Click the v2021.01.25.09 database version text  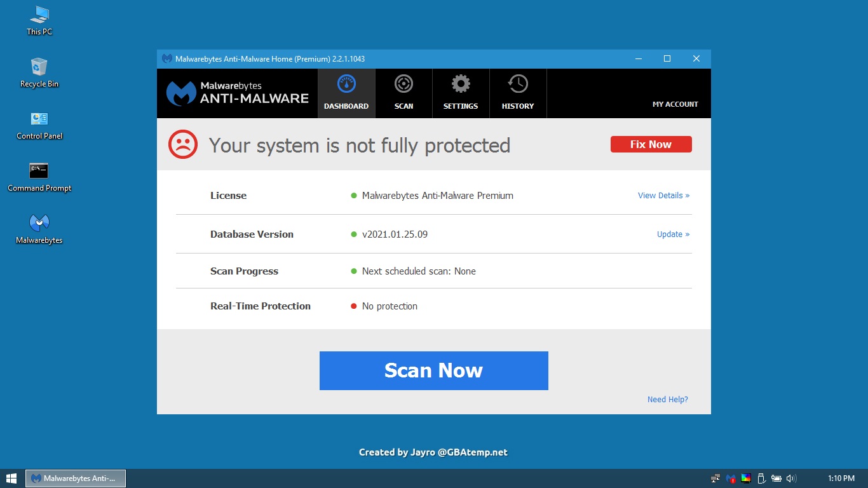tap(395, 234)
